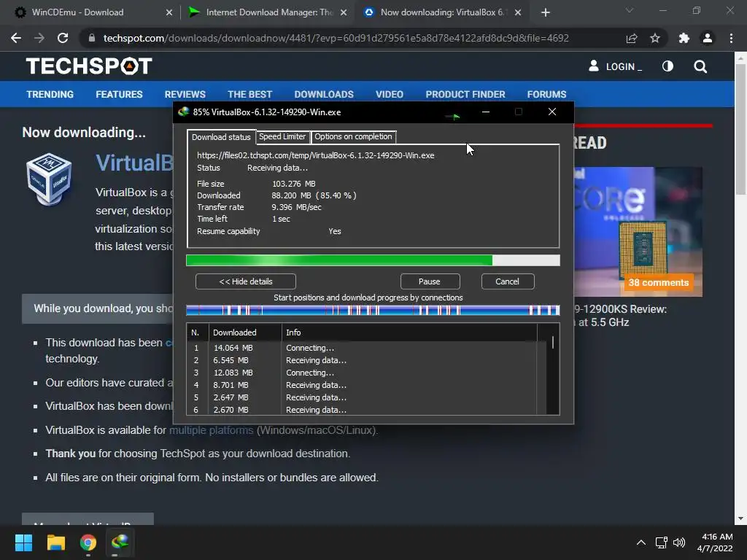Close the Now downloading VirtualBox tab
Image resolution: width=747 pixels, height=560 pixels.
click(x=518, y=12)
